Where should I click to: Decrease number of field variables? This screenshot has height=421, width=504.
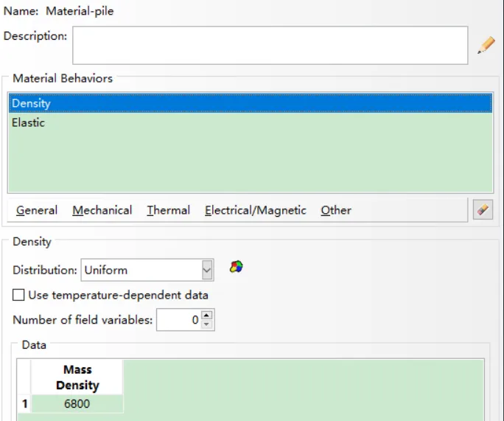[206, 324]
